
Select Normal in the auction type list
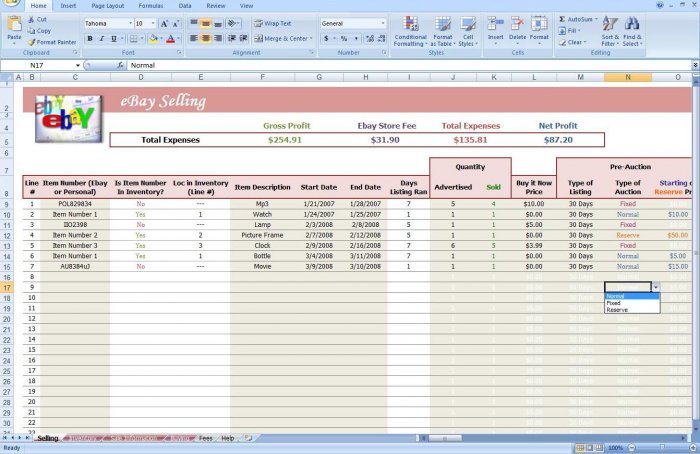[x=632, y=296]
